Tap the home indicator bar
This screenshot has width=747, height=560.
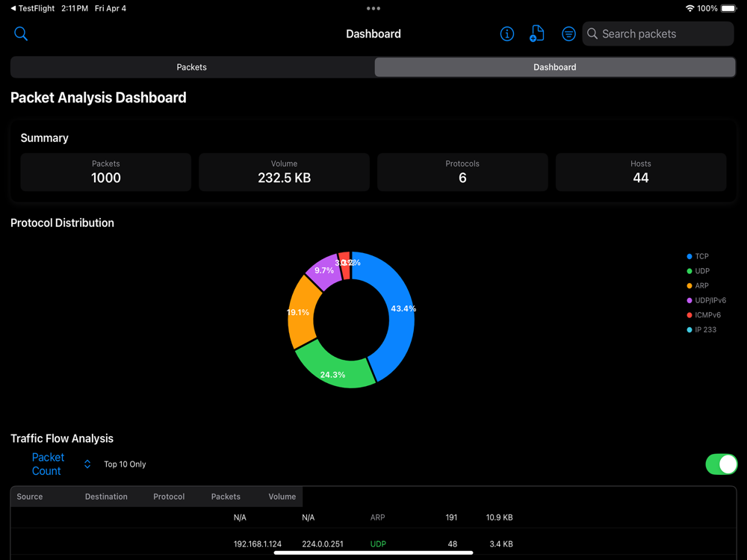pyautogui.click(x=373, y=553)
